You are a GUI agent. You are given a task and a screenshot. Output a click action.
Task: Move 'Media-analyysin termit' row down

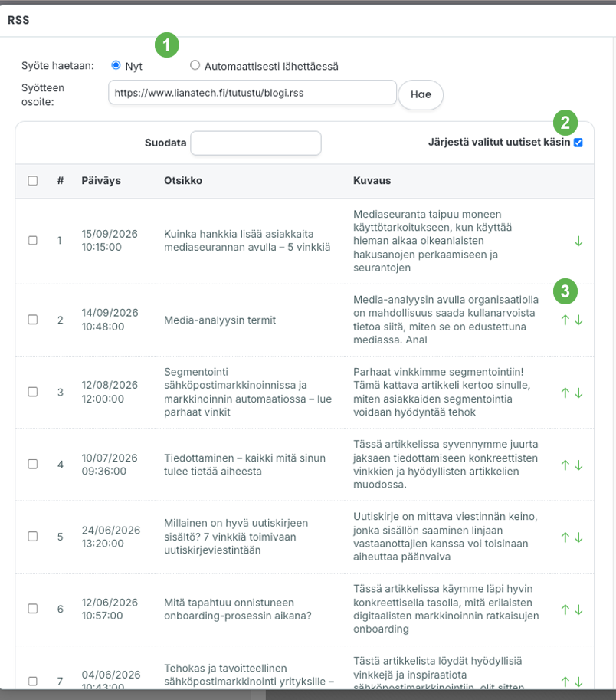point(578,320)
